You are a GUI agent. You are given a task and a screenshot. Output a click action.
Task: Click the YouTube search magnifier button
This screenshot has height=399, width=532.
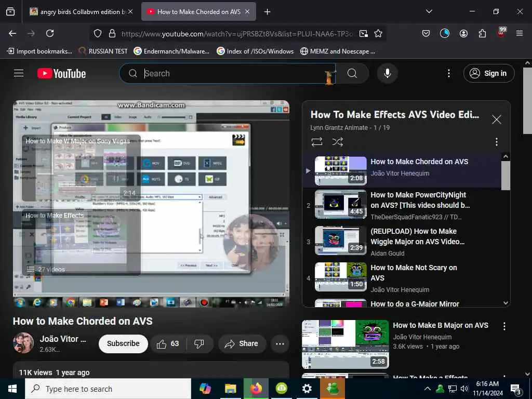[352, 73]
